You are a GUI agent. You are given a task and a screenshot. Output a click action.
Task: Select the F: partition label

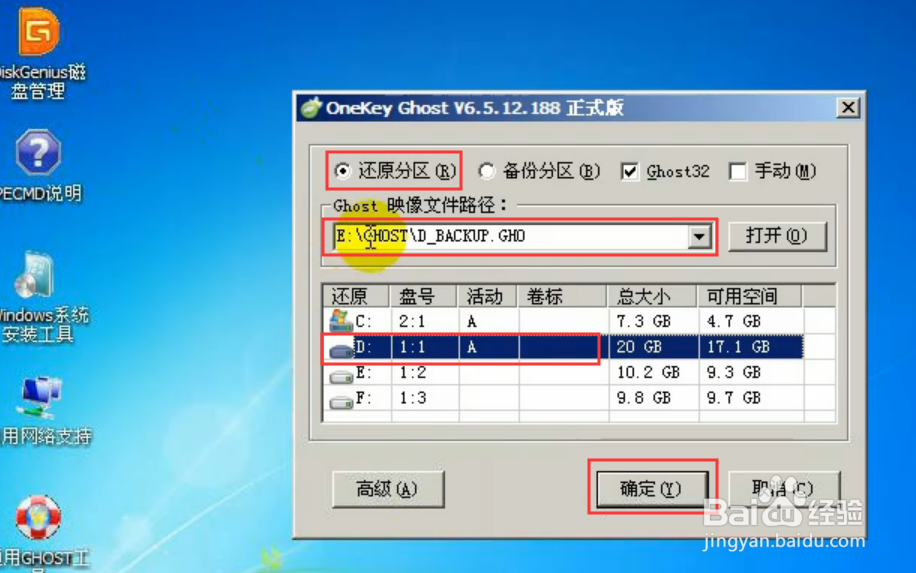(x=363, y=398)
